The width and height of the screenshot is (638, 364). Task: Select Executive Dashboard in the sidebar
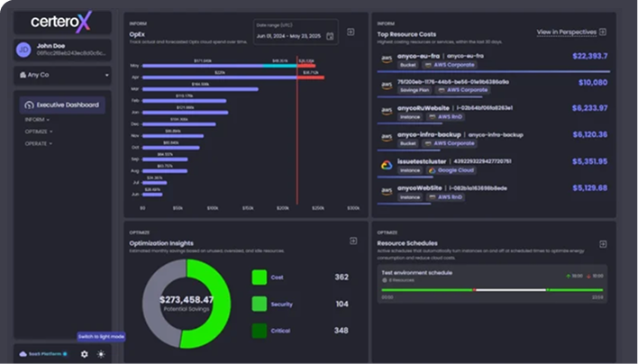(x=62, y=105)
